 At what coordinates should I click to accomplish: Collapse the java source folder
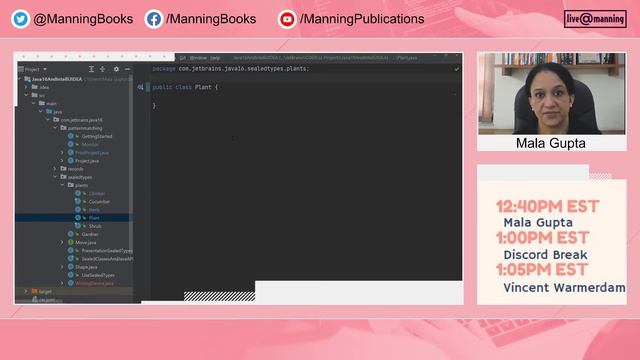tap(41, 111)
